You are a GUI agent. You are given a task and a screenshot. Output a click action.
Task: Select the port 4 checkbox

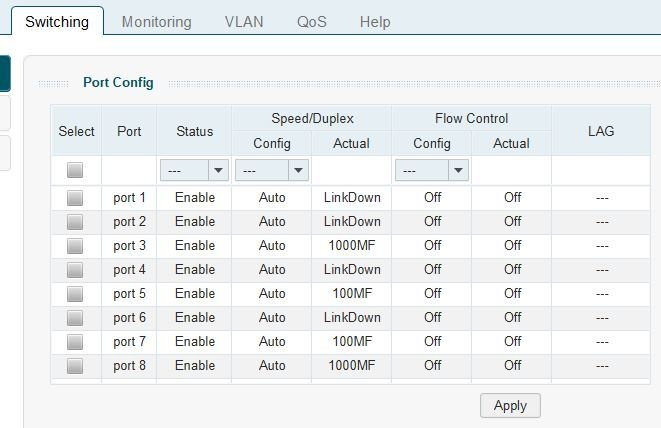(75, 270)
